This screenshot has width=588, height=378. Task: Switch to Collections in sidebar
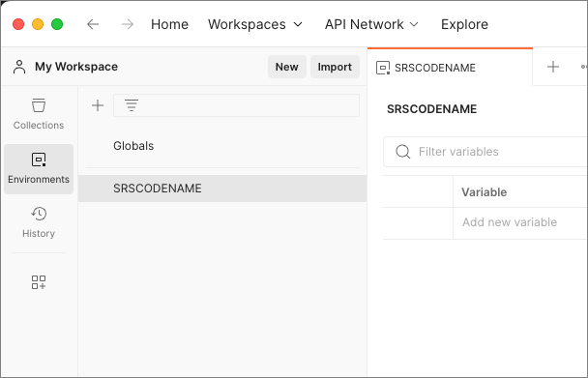(x=39, y=114)
